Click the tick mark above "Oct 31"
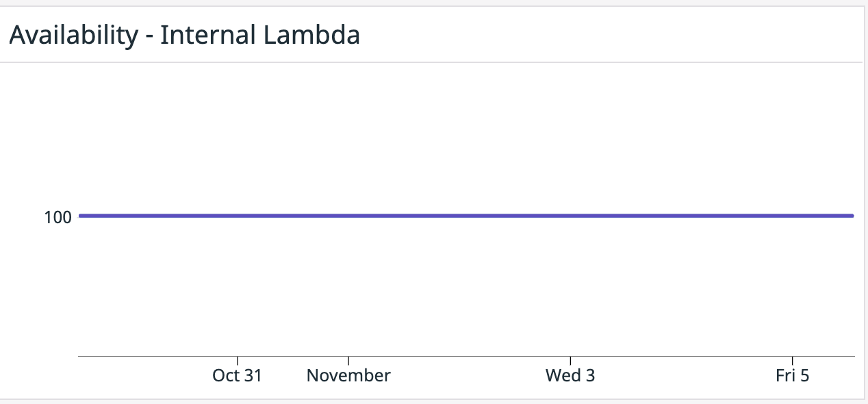The width and height of the screenshot is (868, 404). click(x=238, y=360)
